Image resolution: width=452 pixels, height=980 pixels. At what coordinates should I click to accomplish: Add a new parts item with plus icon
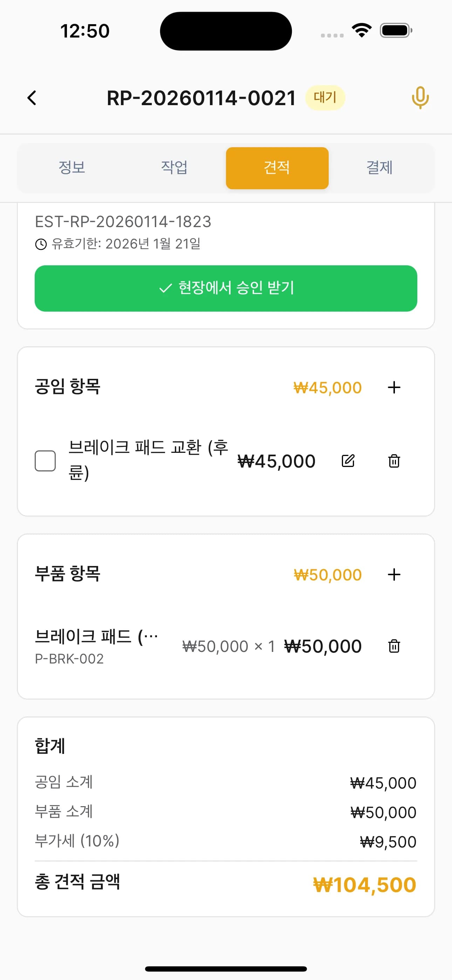394,574
